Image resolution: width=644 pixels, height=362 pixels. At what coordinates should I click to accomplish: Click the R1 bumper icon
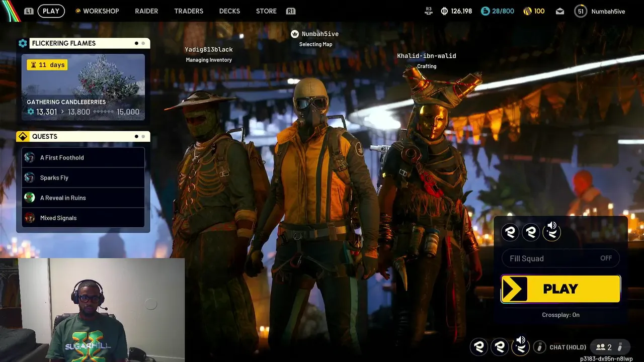tap(290, 11)
